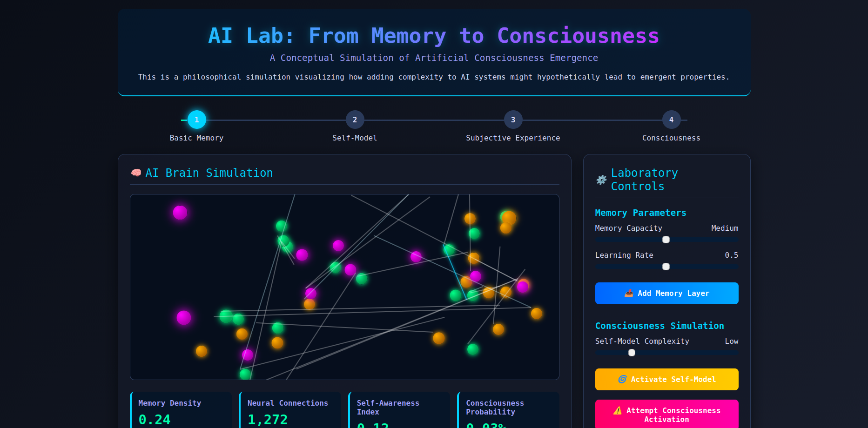Select step circle 3 for Subjective Experience
Viewport: 868px width, 428px height.
tap(513, 120)
